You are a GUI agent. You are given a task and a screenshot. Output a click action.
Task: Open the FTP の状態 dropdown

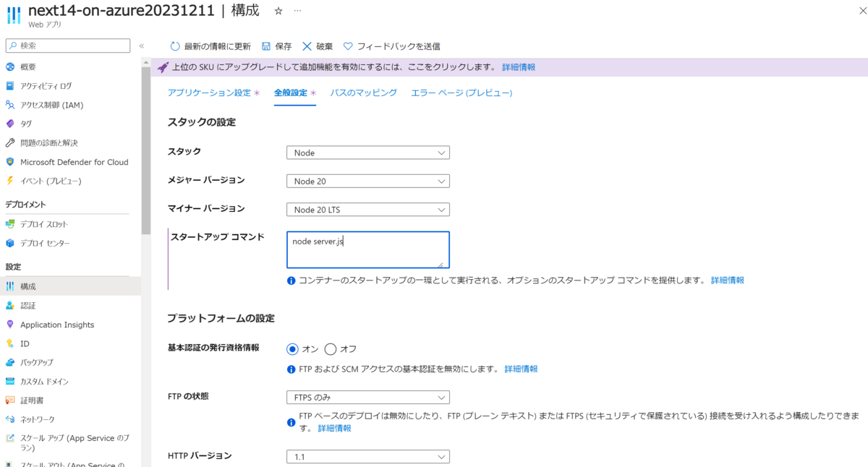(x=368, y=397)
